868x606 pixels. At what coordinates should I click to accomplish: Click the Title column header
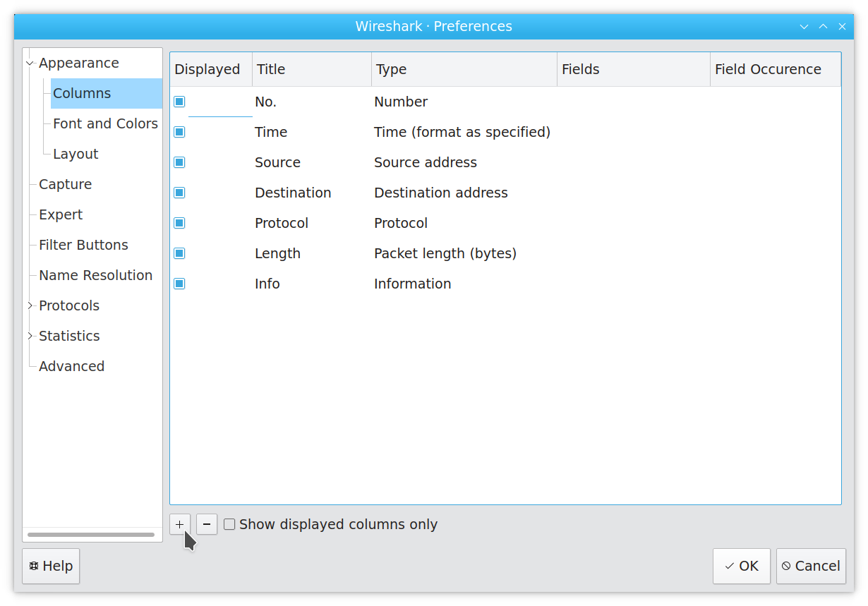coord(312,69)
